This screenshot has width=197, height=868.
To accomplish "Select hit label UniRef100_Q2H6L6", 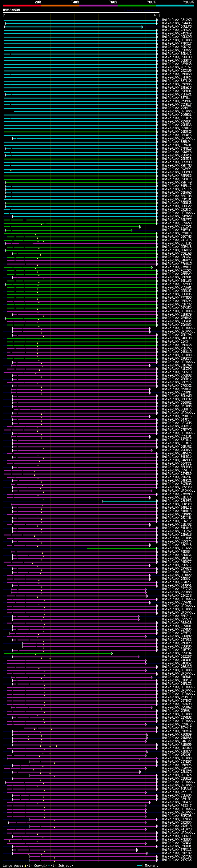I will (177, 535).
